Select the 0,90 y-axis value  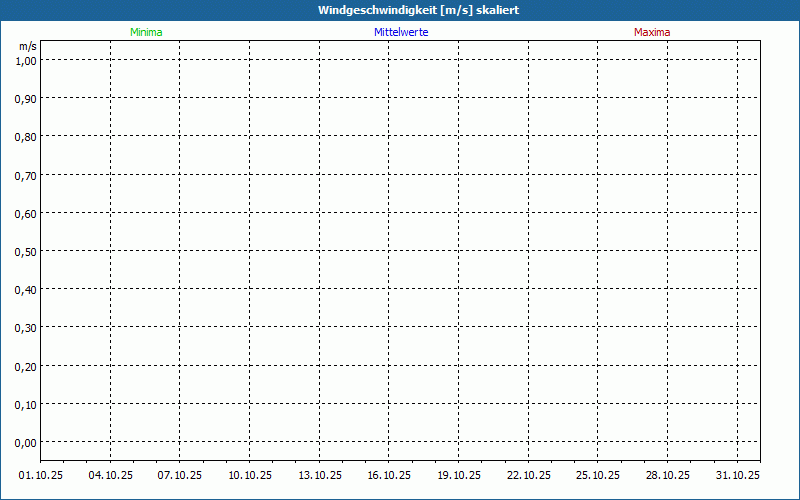coord(26,98)
